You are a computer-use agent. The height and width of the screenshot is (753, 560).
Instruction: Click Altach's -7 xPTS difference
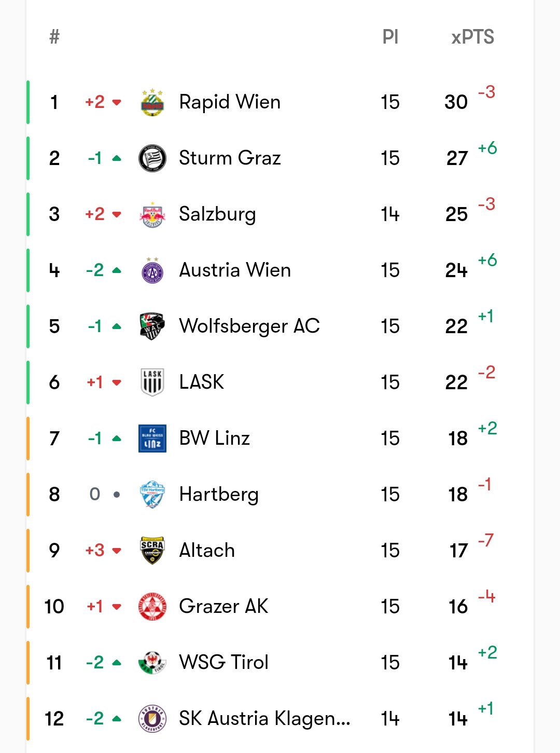pos(486,540)
